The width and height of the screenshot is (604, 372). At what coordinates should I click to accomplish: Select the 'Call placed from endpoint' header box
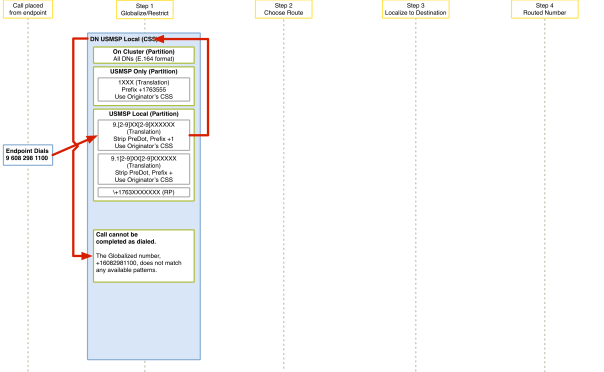point(28,9)
